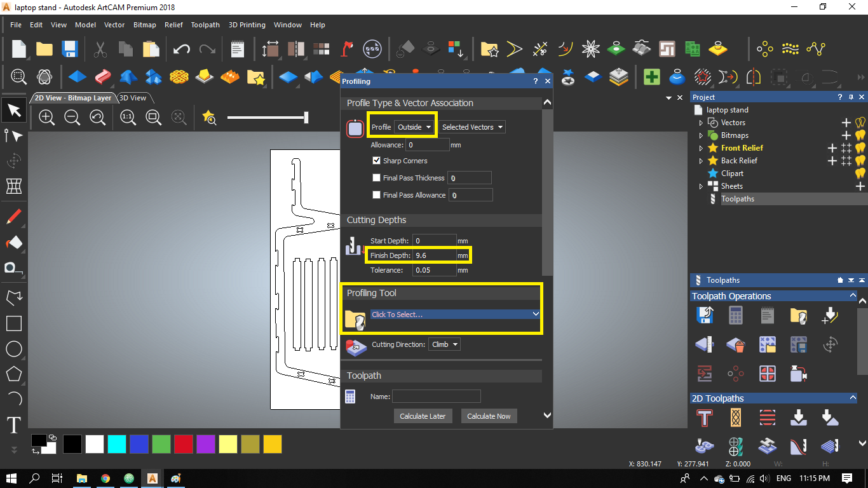Click the New Model file icon
Image resolution: width=868 pixels, height=488 pixels.
pos(19,49)
